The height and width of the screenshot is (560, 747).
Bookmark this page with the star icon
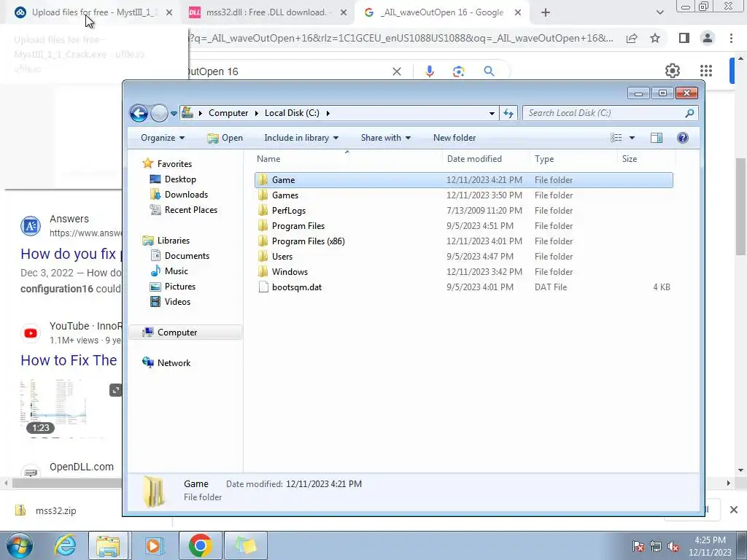(655, 38)
